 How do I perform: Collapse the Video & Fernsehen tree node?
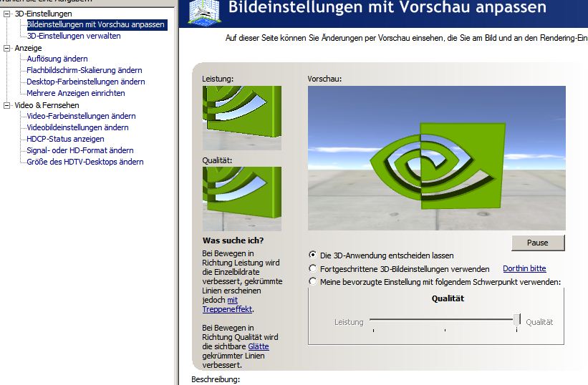[x=6, y=106]
